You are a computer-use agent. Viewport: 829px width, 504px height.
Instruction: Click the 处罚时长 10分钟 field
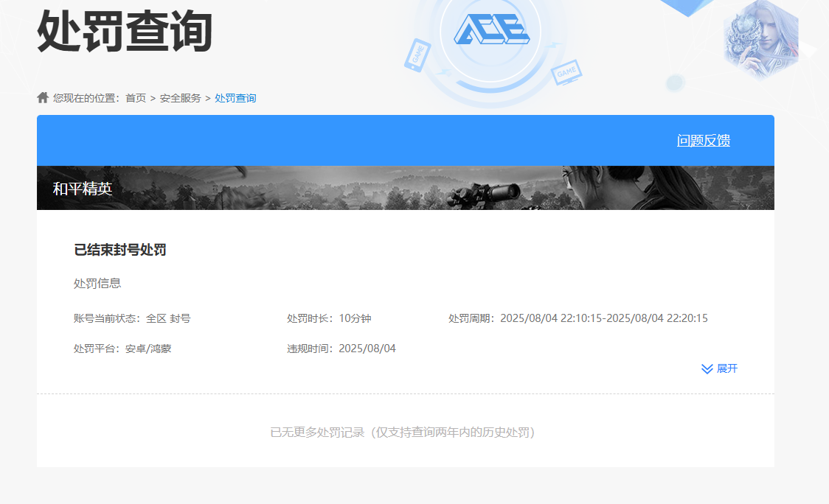click(329, 318)
